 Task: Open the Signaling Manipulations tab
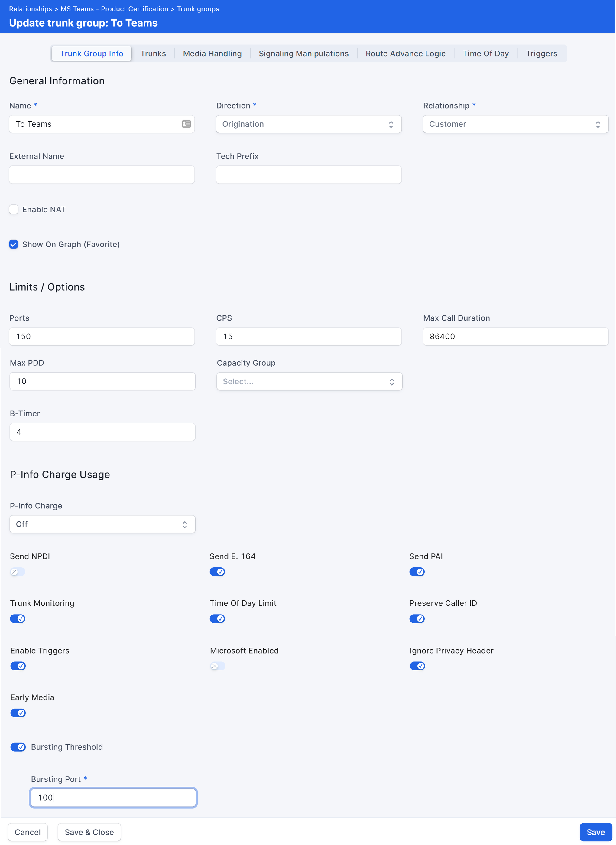click(x=303, y=54)
